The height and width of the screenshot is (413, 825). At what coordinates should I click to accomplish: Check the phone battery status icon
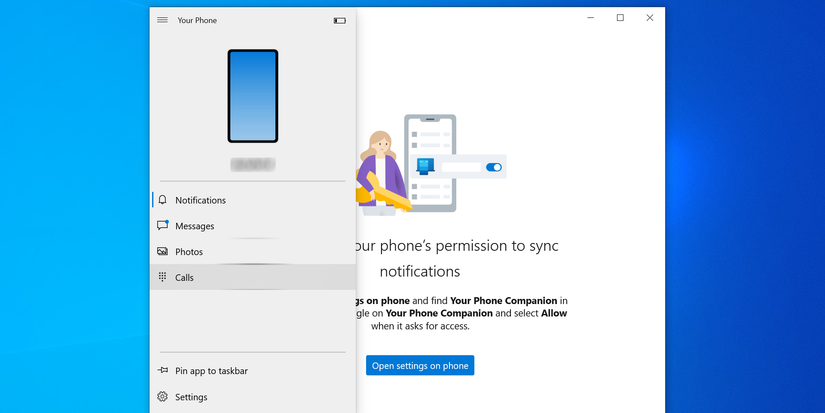click(340, 21)
